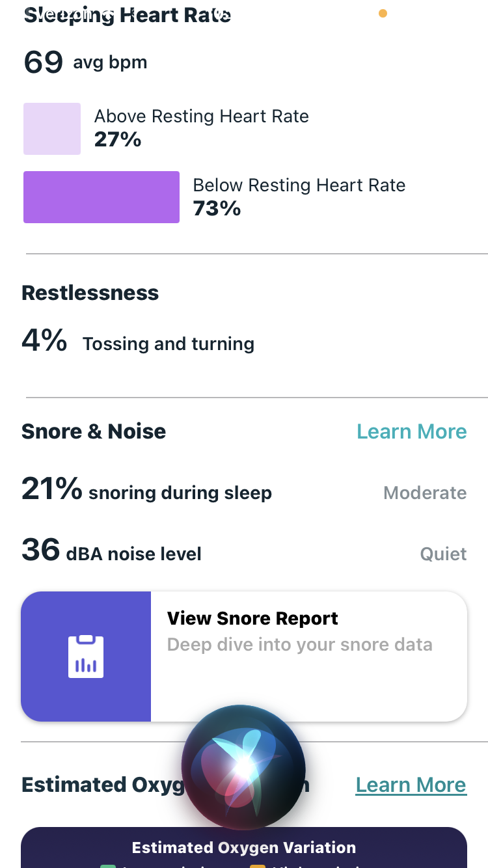Image resolution: width=488 pixels, height=868 pixels.
Task: Tap the Quiet noise rating label
Action: coord(443,554)
